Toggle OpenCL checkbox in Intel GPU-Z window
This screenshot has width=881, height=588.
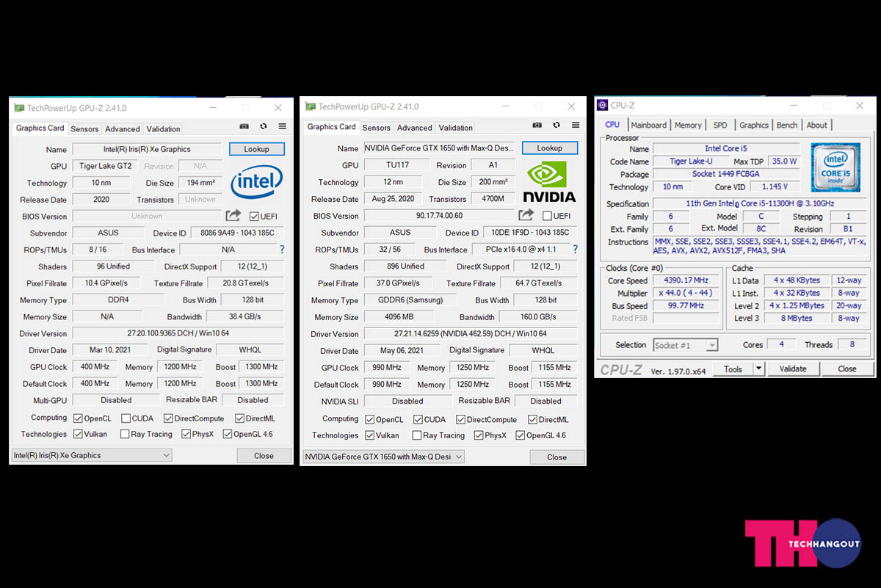click(x=78, y=418)
